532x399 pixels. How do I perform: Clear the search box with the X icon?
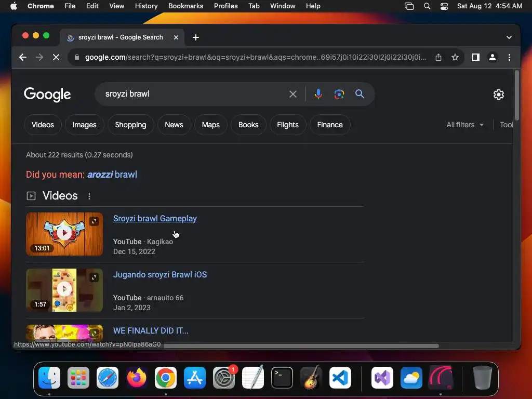(x=293, y=94)
